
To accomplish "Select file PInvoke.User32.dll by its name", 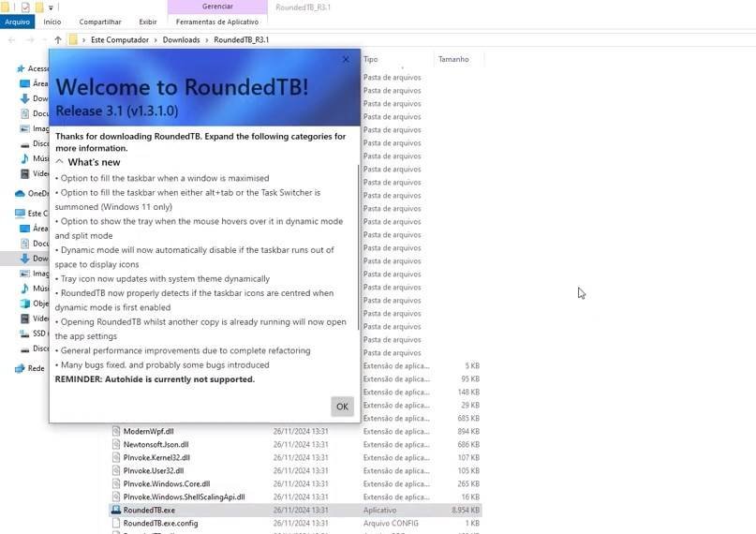I will tap(154, 470).
